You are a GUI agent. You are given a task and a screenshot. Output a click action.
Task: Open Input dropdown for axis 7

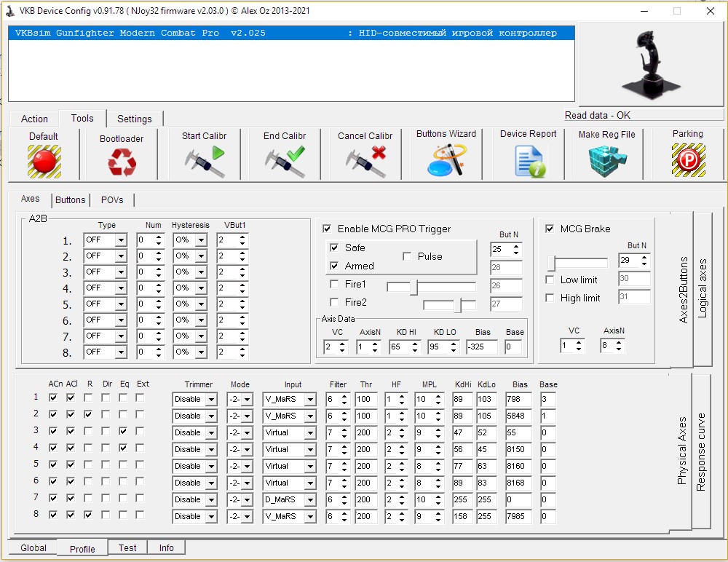coord(310,500)
